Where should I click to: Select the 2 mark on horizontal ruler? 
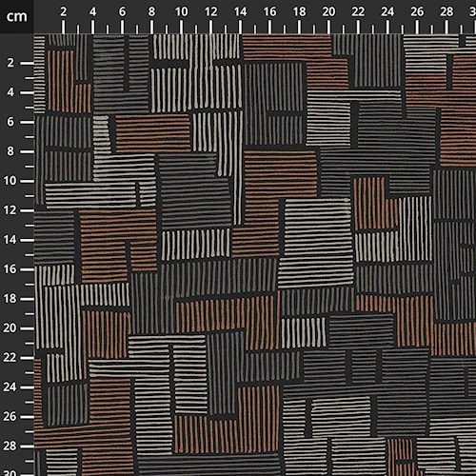click(63, 11)
